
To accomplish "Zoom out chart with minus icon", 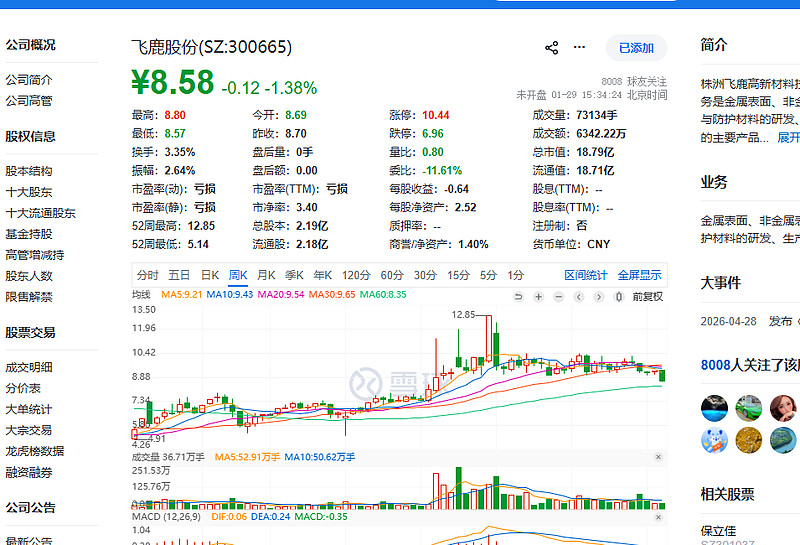I will [x=559, y=296].
